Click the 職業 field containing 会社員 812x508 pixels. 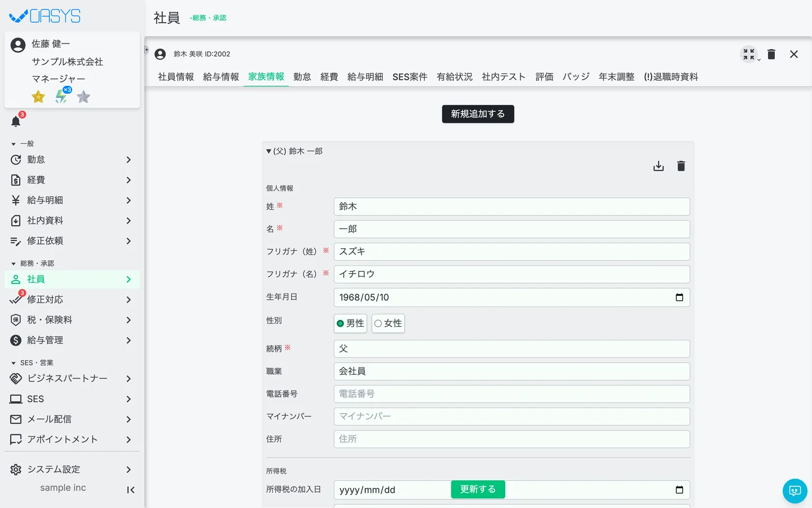click(512, 371)
